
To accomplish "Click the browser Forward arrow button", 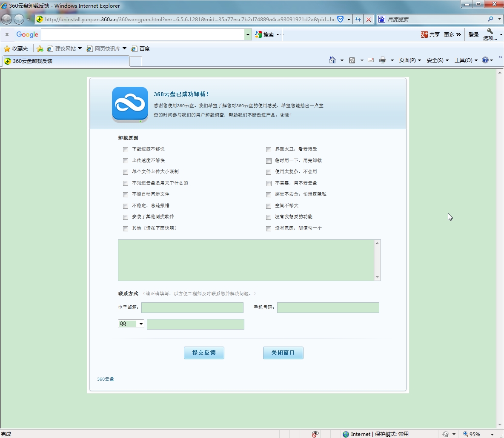I will (x=19, y=19).
